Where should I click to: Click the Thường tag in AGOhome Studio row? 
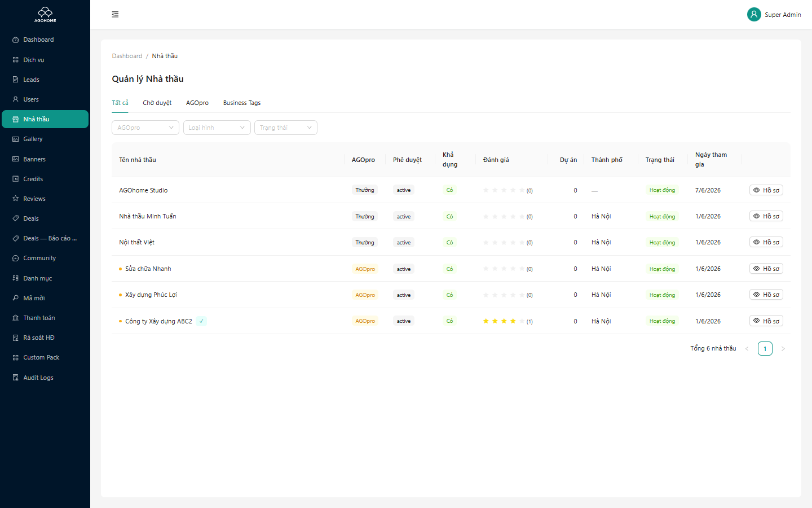(x=365, y=190)
